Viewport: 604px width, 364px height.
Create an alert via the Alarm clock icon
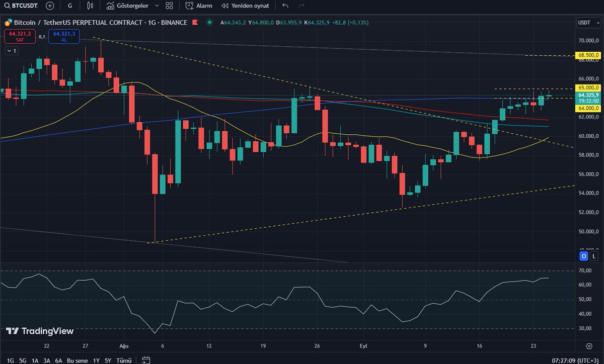pyautogui.click(x=190, y=6)
